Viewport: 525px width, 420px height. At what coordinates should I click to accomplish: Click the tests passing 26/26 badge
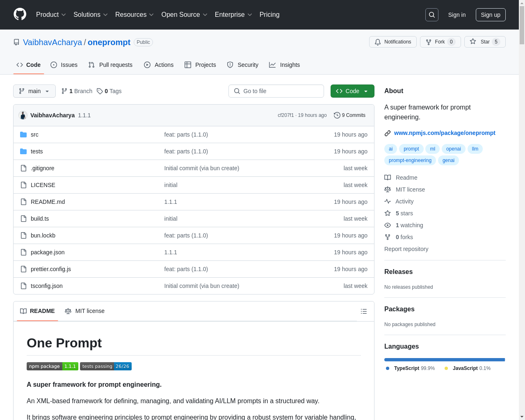(106, 366)
